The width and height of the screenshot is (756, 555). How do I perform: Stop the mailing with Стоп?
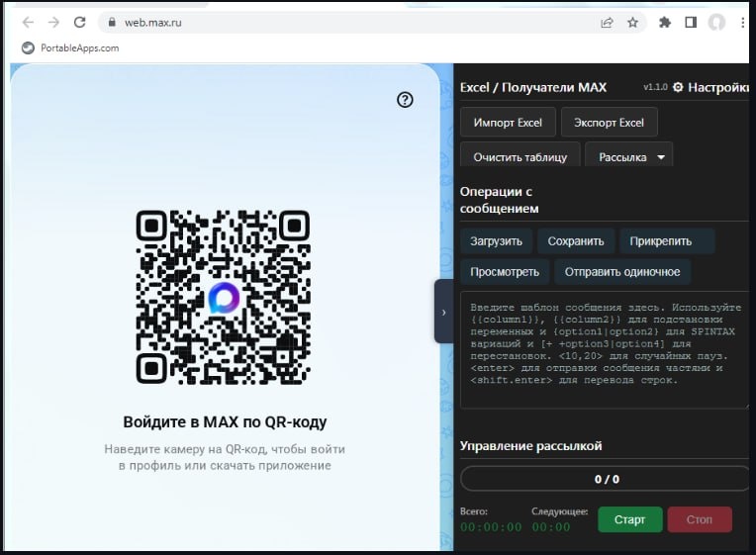700,519
